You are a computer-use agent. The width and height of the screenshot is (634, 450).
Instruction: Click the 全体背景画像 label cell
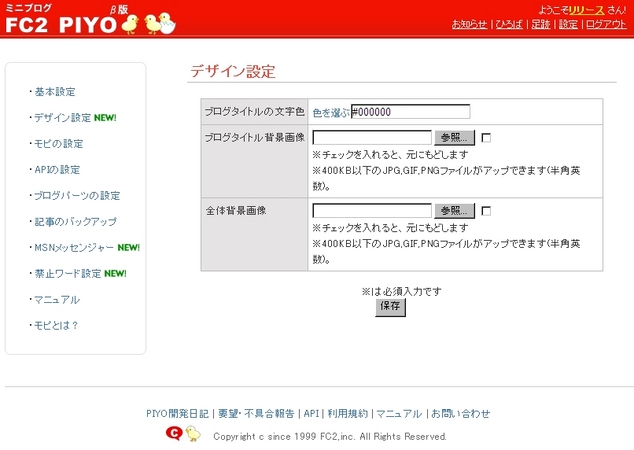tap(254, 235)
